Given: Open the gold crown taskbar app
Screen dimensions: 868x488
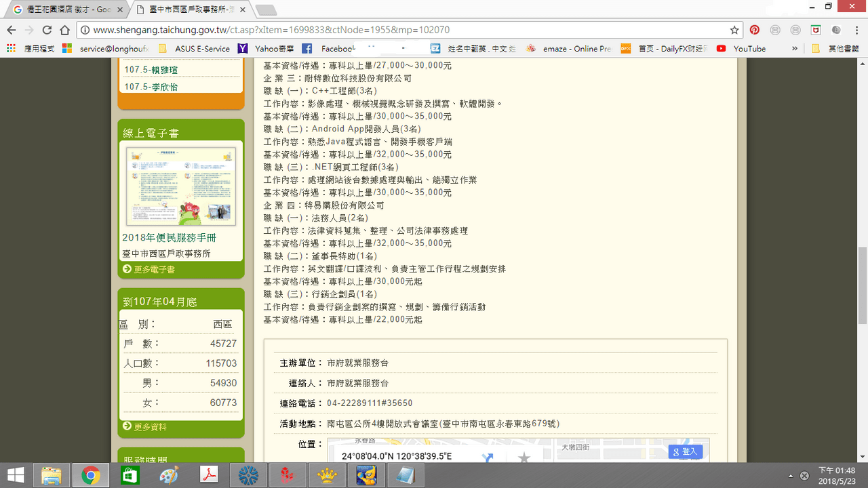Looking at the screenshot, I should click(x=327, y=475).
